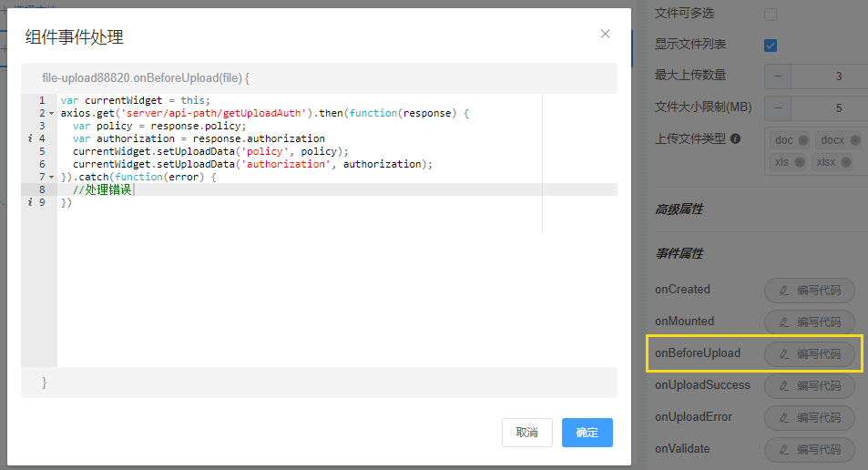Viewport: 868px width, 470px height.
Task: Decrease the 文件大小限制(MB) value with minus
Action: tap(778, 107)
